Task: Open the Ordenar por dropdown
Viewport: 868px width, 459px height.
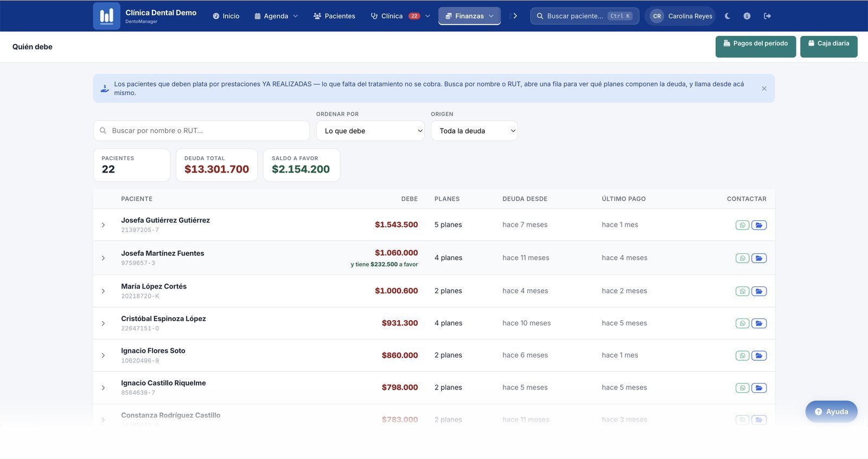Action: coord(370,131)
